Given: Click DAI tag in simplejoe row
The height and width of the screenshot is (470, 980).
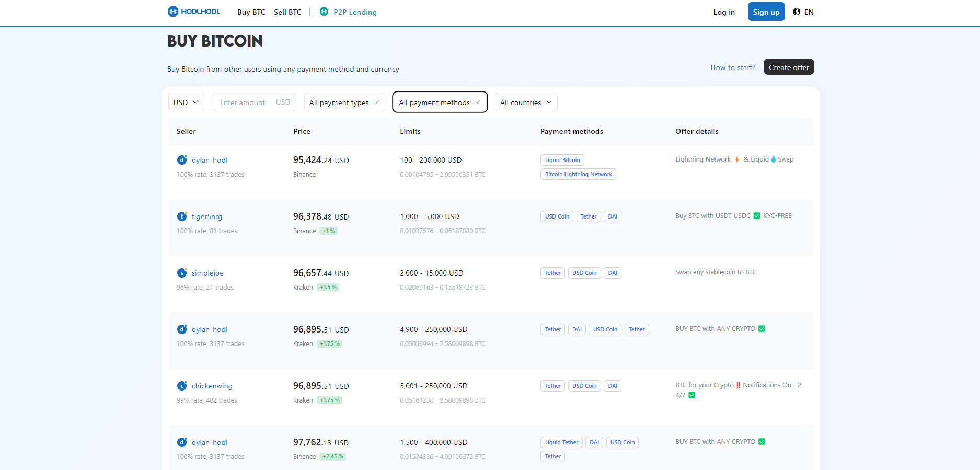Looking at the screenshot, I should click(613, 273).
